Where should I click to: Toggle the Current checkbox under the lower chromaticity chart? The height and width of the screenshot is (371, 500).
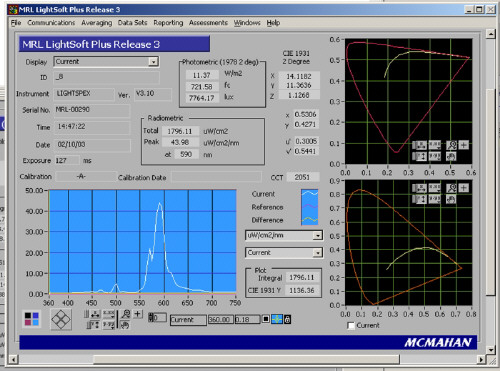pyautogui.click(x=351, y=325)
